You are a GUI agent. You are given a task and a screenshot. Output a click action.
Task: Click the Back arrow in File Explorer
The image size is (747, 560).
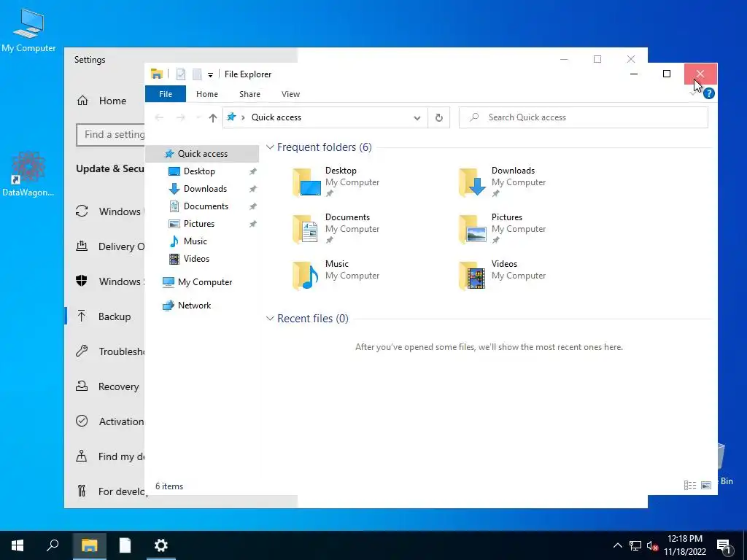click(160, 117)
